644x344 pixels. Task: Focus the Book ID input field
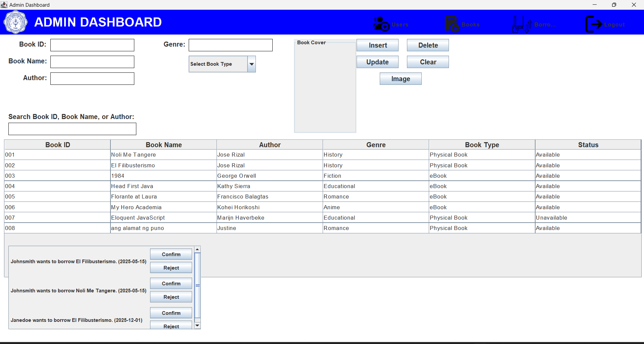(x=92, y=45)
